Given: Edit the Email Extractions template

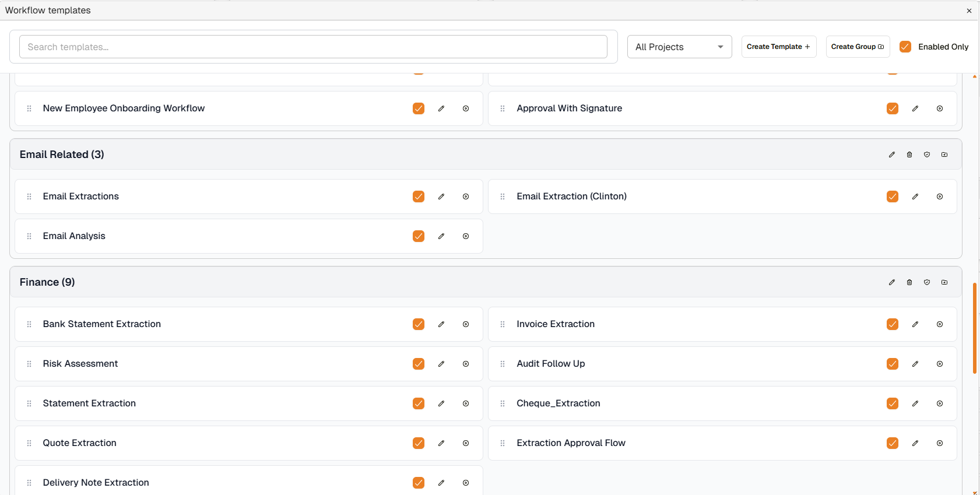Looking at the screenshot, I should 441,196.
